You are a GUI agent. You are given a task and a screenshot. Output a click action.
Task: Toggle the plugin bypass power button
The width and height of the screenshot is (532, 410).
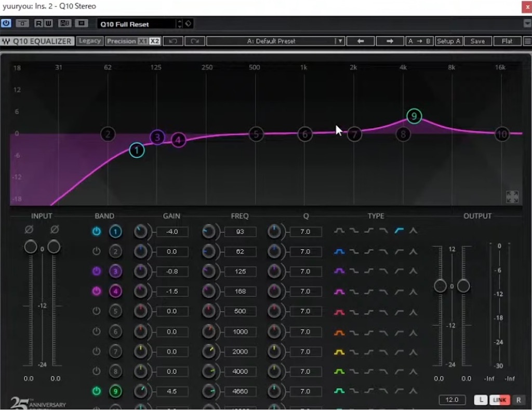pos(6,23)
